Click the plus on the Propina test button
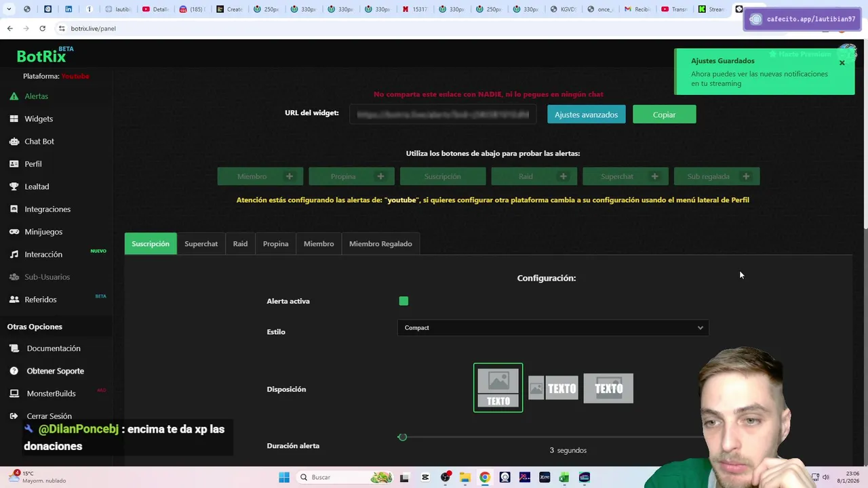The width and height of the screenshot is (868, 488). tap(380, 176)
